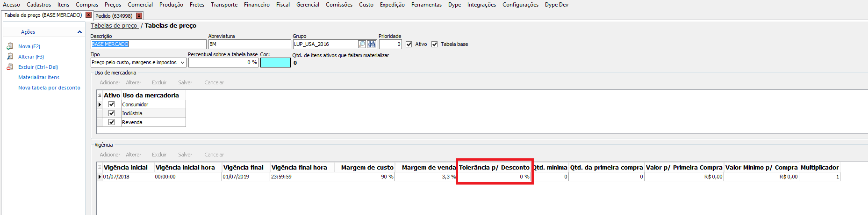Open the Cadastros menu

tap(39, 5)
